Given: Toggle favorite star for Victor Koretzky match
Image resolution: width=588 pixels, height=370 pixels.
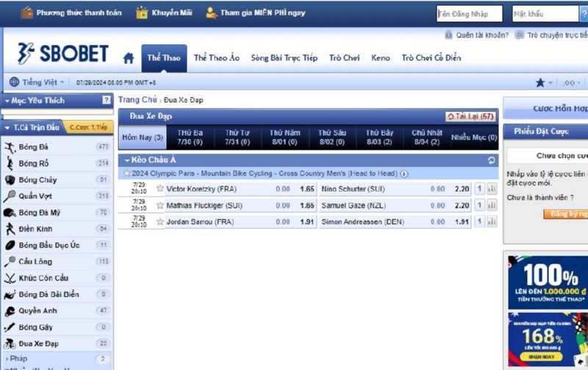Looking at the screenshot, I should 160,189.
